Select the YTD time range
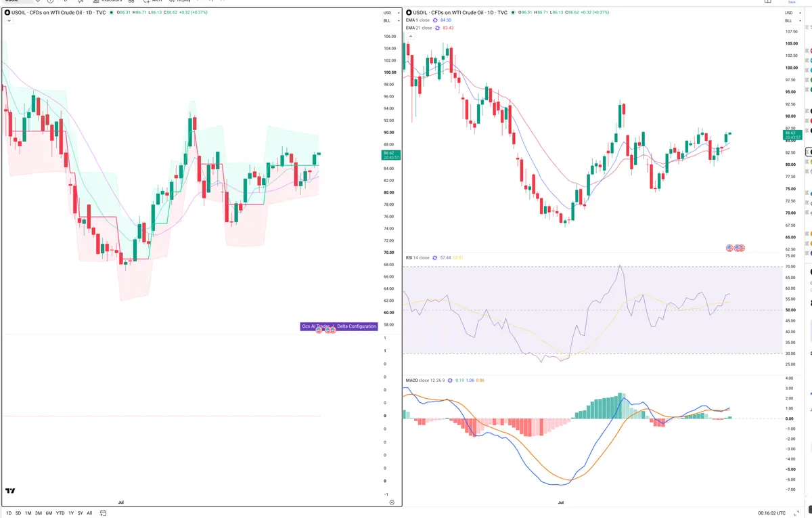This screenshot has height=518, width=812. pyautogui.click(x=60, y=513)
